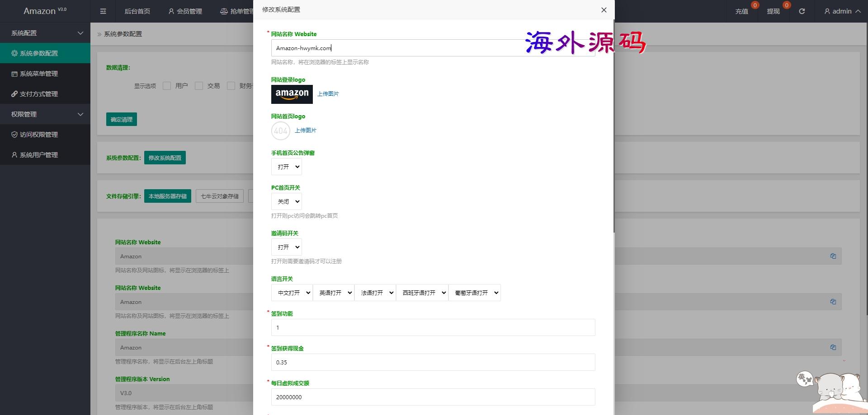Viewport: 868px width, 415px height.
Task: Open 访问权限管理 in the sidebar
Action: (45, 135)
